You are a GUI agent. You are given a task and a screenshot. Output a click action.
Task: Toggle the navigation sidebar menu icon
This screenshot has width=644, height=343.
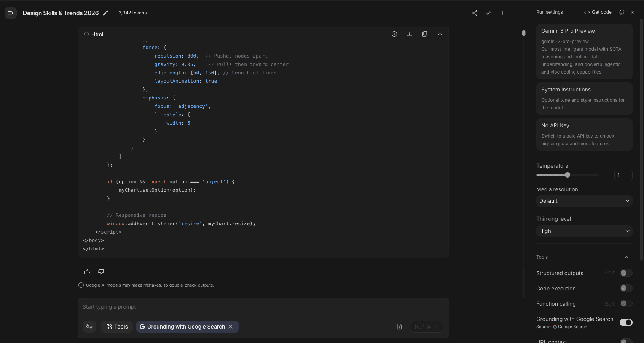coord(11,13)
